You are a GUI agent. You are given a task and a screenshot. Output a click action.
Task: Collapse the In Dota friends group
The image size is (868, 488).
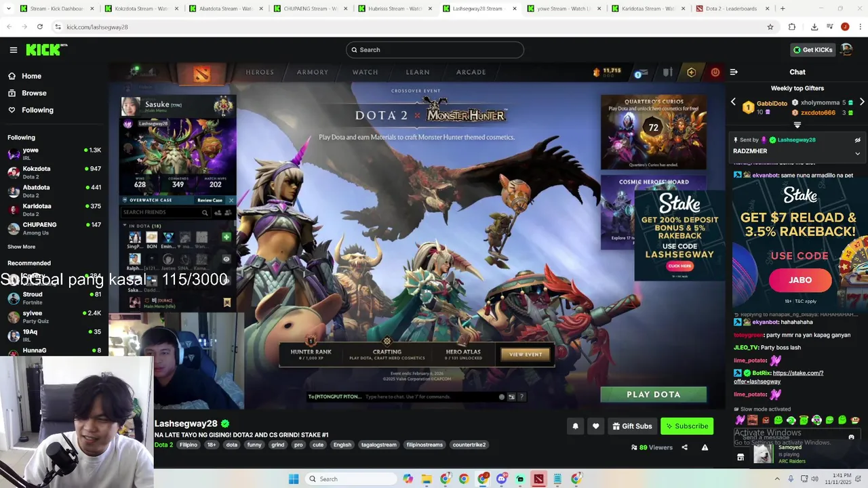125,226
